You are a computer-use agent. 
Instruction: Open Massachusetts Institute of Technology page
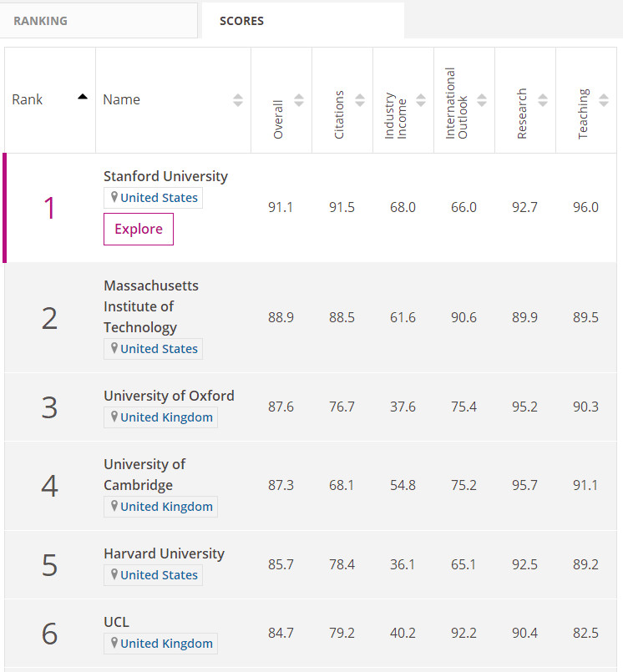pyautogui.click(x=151, y=306)
